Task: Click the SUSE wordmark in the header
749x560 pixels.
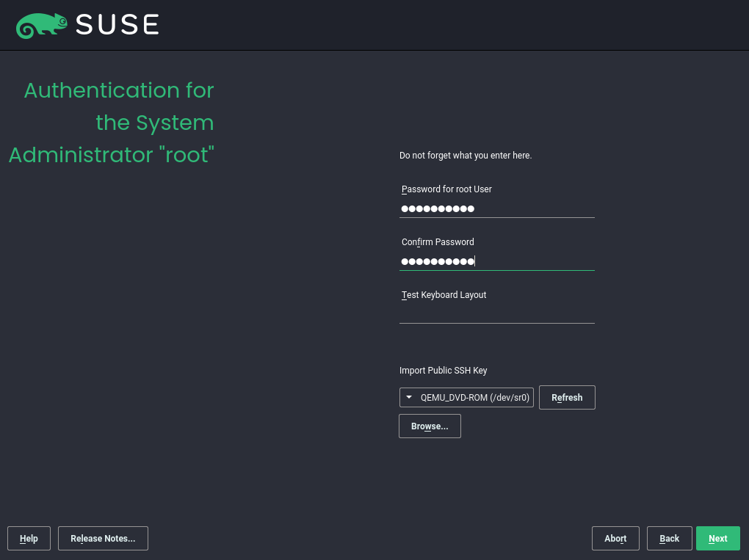Action: pos(117,25)
